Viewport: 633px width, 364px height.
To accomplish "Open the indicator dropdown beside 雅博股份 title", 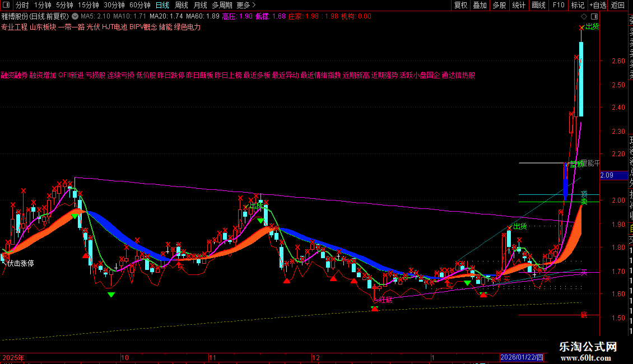I will 75,17.
